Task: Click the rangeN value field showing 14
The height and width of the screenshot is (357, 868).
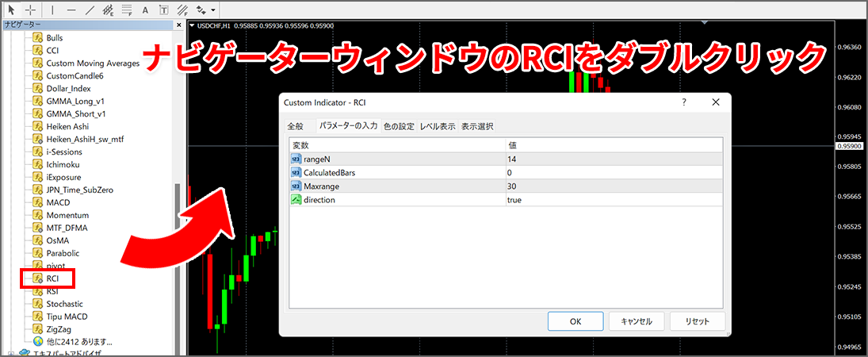Action: [614, 159]
